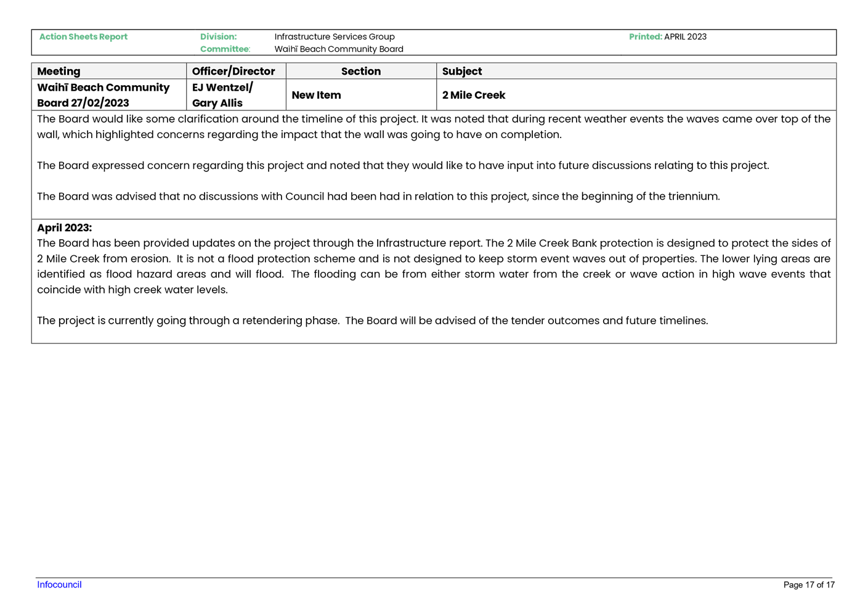
Task: Click the 'Committee:' label
Action: coord(225,49)
